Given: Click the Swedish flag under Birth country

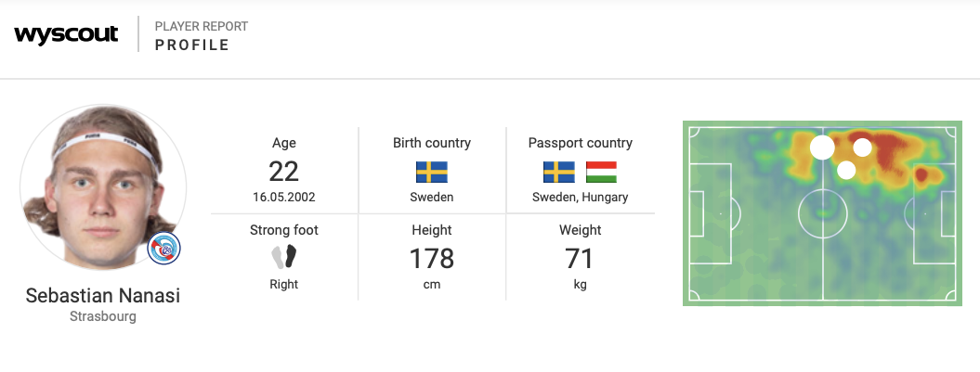Looking at the screenshot, I should click(431, 173).
